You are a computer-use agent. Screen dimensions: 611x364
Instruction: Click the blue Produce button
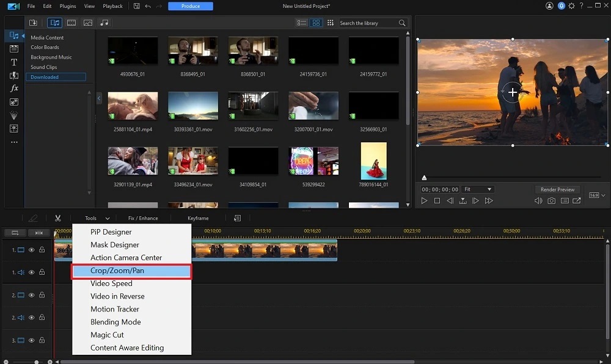190,6
